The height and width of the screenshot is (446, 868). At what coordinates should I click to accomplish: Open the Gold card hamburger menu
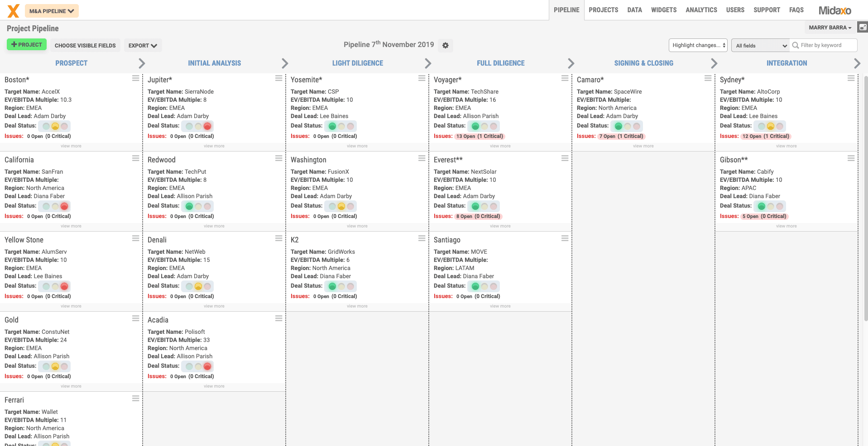tap(135, 318)
